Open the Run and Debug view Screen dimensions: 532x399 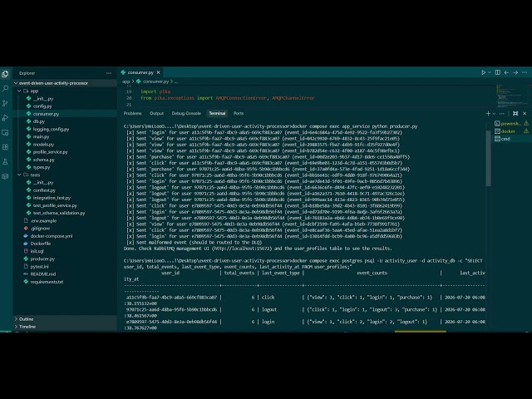pyautogui.click(x=5, y=118)
